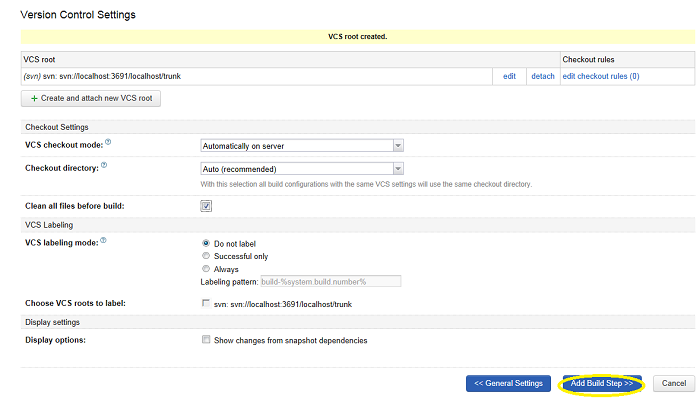Click the help icon beside Checkout directory
700x412 pixels.
pos(104,167)
